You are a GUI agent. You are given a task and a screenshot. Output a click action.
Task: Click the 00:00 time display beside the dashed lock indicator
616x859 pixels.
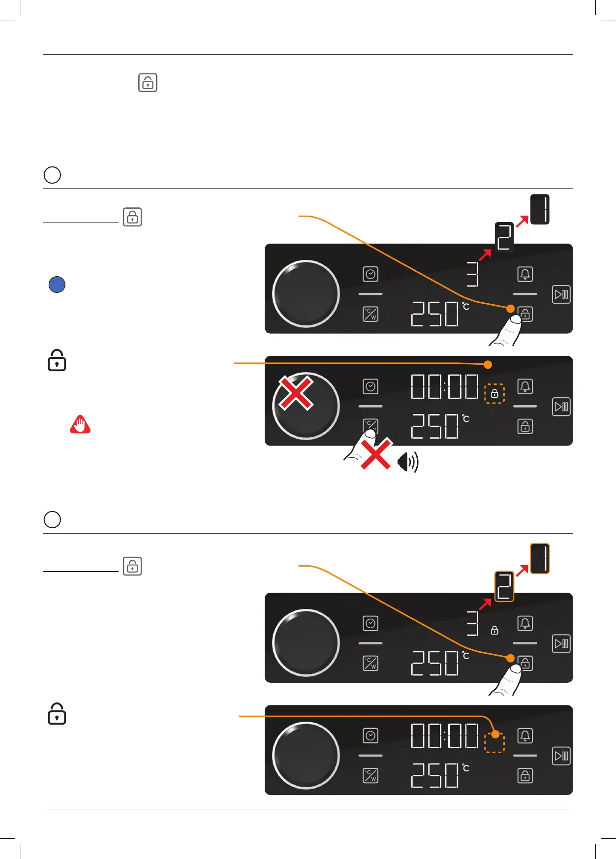[x=445, y=386]
